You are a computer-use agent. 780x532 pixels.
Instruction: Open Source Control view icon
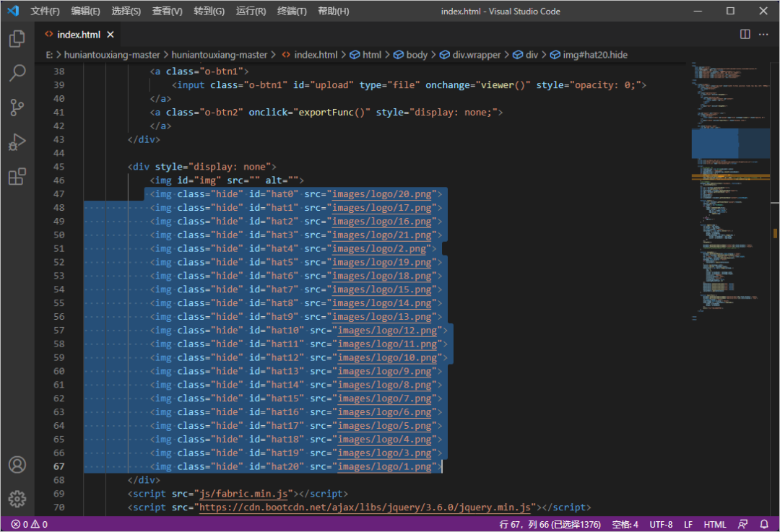click(17, 108)
